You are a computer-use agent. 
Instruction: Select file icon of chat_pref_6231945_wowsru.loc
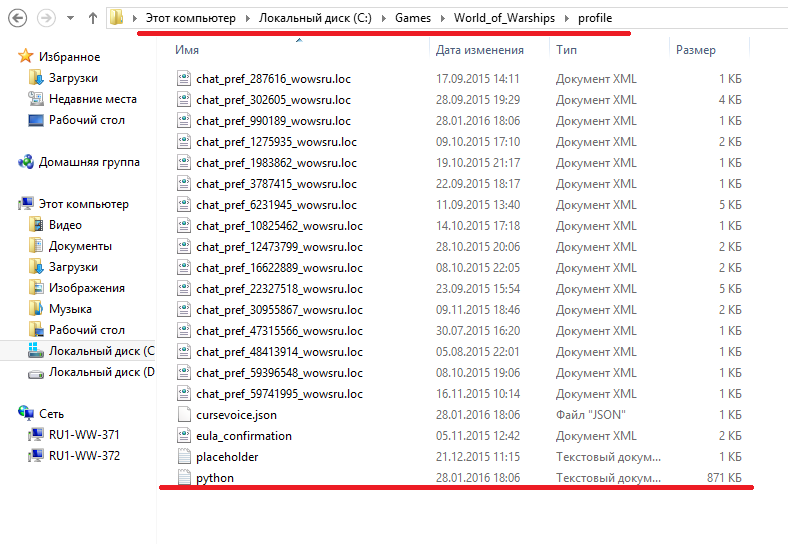(184, 205)
